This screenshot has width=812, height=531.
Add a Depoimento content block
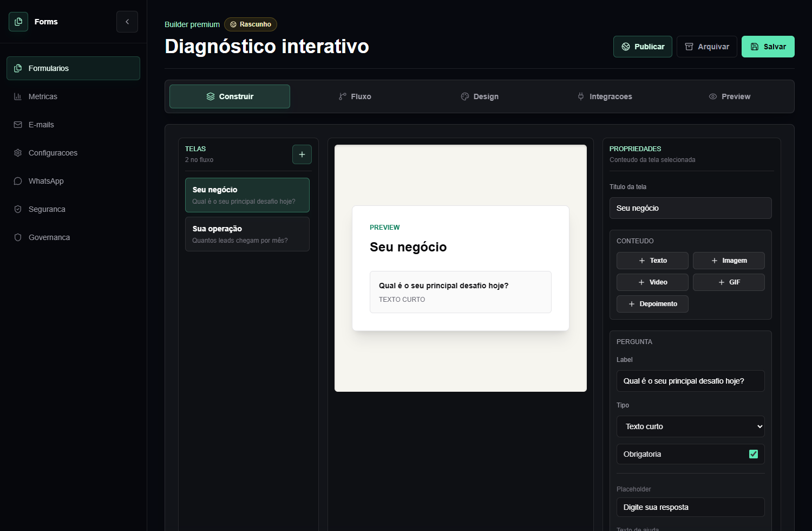pyautogui.click(x=652, y=304)
